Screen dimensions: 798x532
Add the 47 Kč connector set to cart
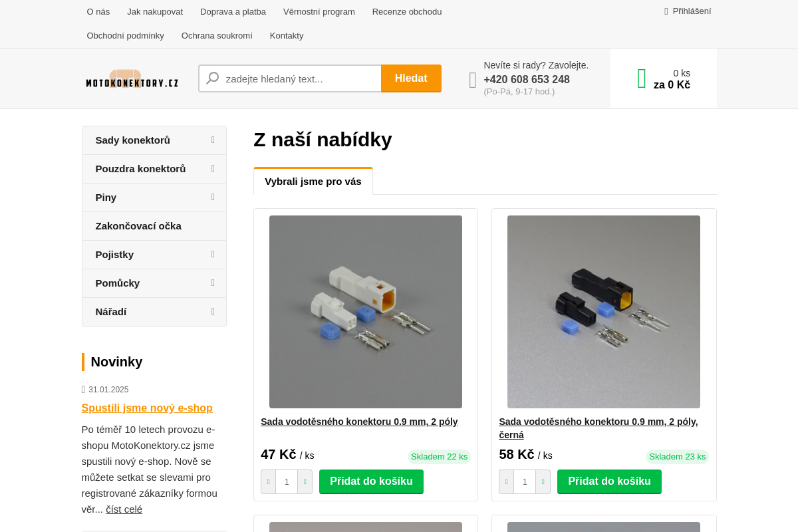pyautogui.click(x=371, y=481)
